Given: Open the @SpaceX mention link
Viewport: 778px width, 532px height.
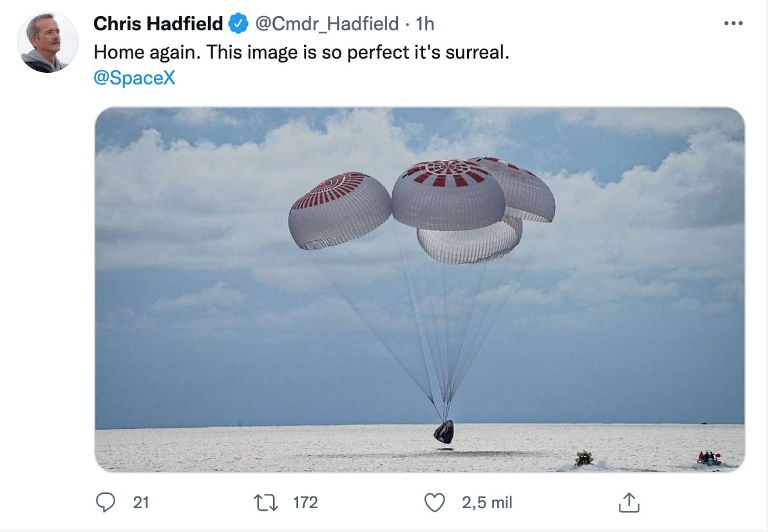Looking at the screenshot, I should coord(135,79).
